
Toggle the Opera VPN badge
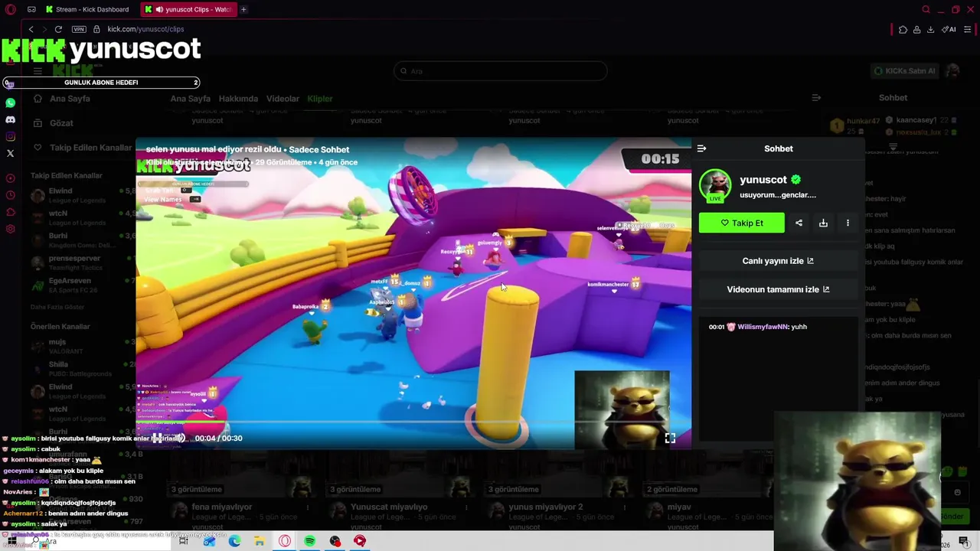79,29
